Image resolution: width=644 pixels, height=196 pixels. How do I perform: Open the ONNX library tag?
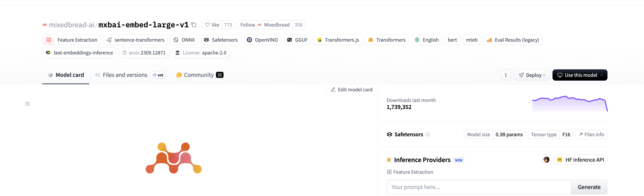(x=184, y=40)
